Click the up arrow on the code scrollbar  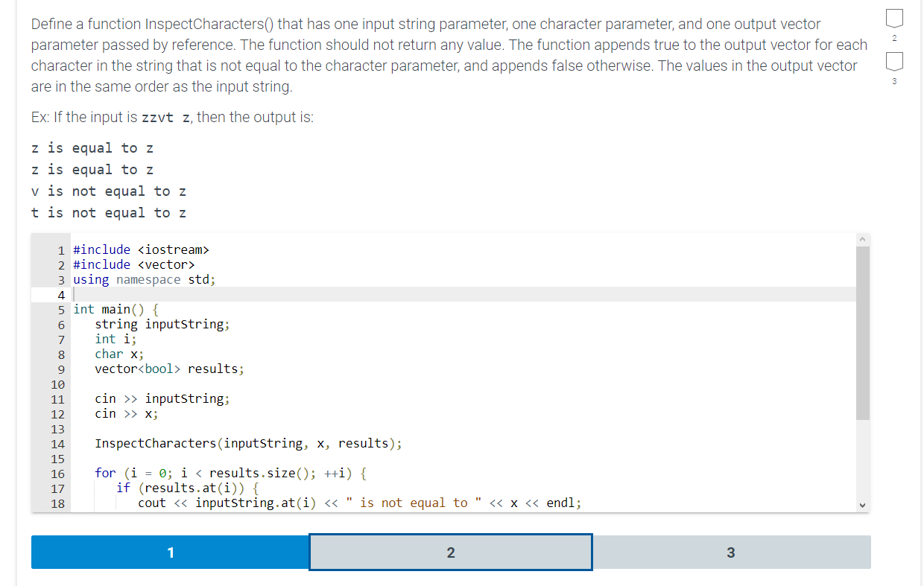click(x=862, y=238)
